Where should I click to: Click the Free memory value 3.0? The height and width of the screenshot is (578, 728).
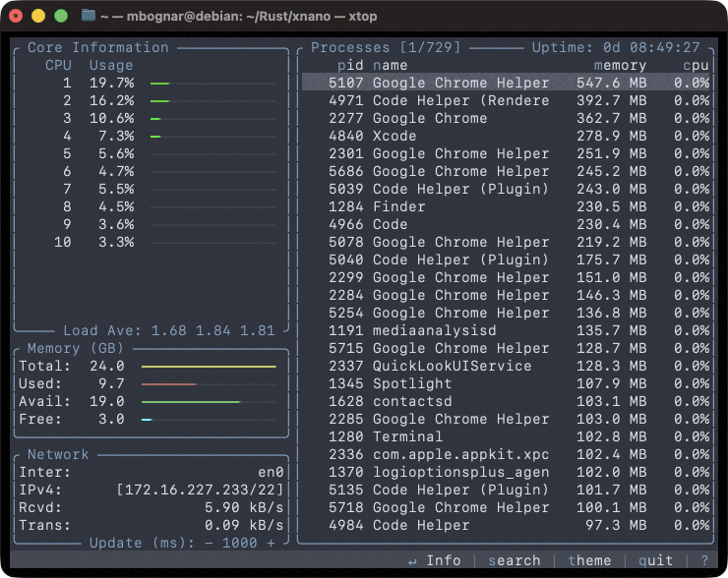(x=111, y=419)
